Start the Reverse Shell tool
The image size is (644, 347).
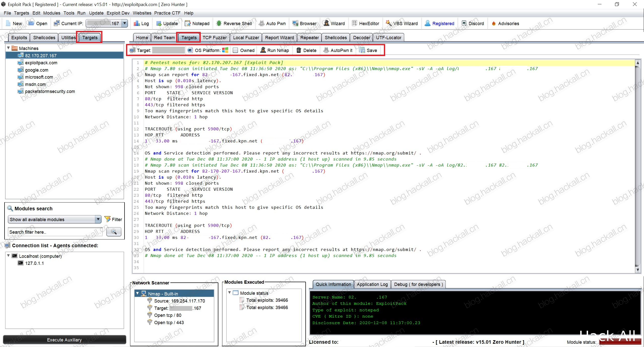tap(219, 23)
